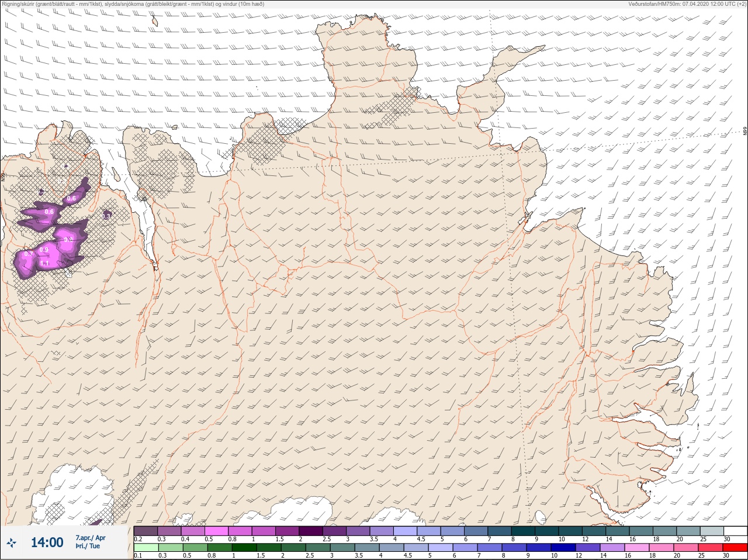Select upper legend swatch between 0.3 and 0.4

[x=169, y=531]
